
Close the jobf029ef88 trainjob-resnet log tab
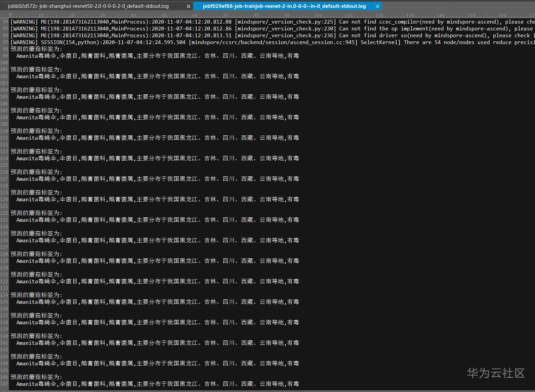tap(378, 6)
